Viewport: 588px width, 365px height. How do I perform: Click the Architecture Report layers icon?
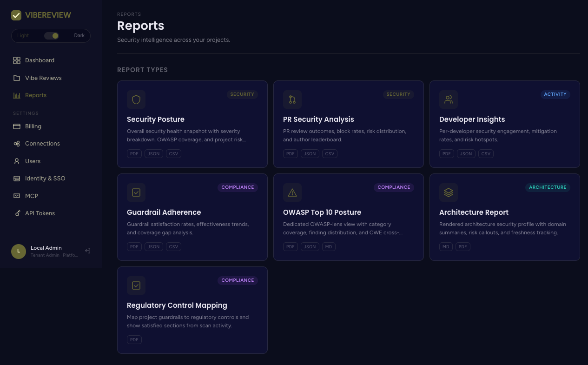coord(449,192)
